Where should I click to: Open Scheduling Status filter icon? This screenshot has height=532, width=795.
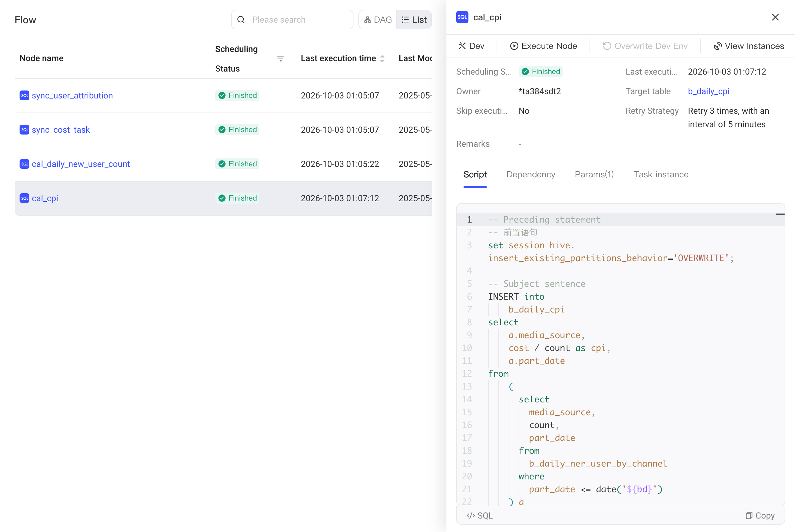click(281, 58)
